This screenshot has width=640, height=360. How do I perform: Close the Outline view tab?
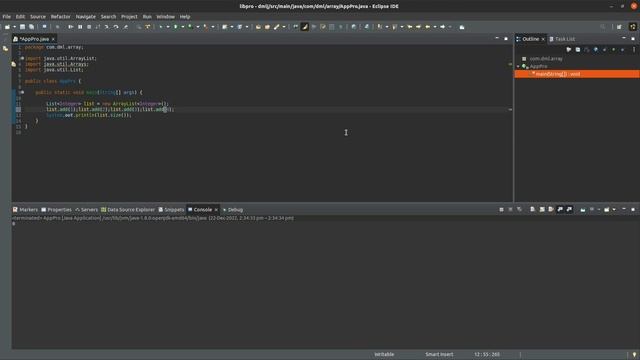coord(543,39)
